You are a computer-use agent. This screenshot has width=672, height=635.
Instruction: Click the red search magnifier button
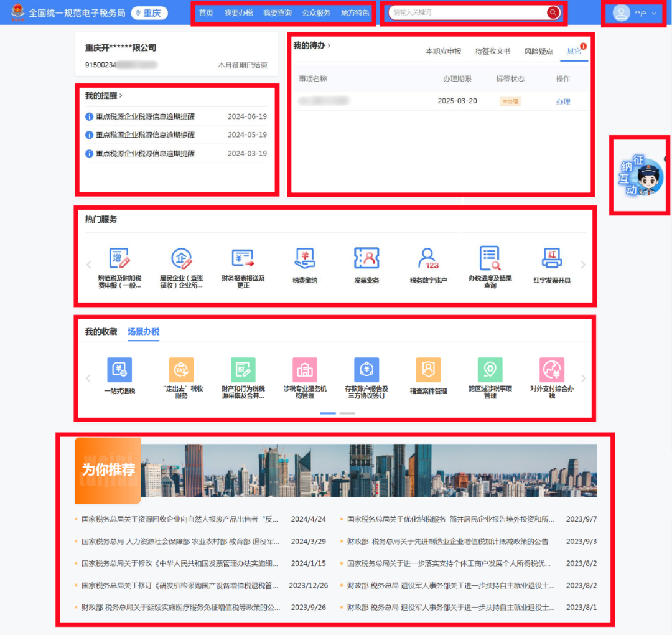(x=553, y=12)
